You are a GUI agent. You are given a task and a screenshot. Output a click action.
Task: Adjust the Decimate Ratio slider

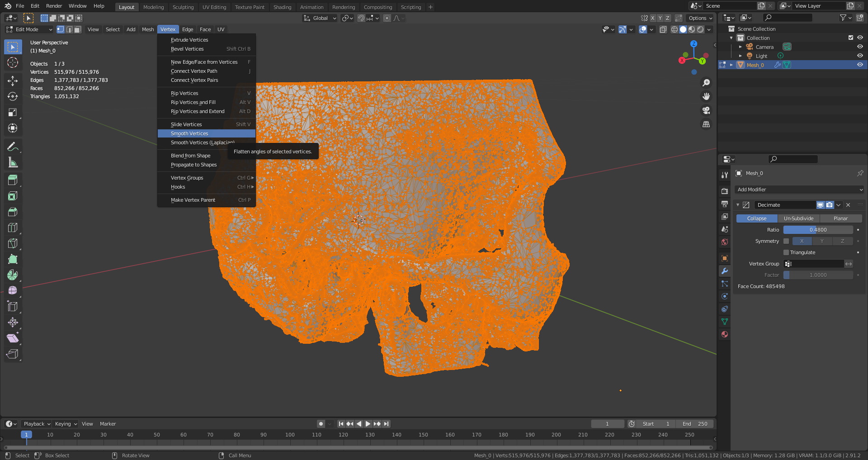[x=818, y=230]
